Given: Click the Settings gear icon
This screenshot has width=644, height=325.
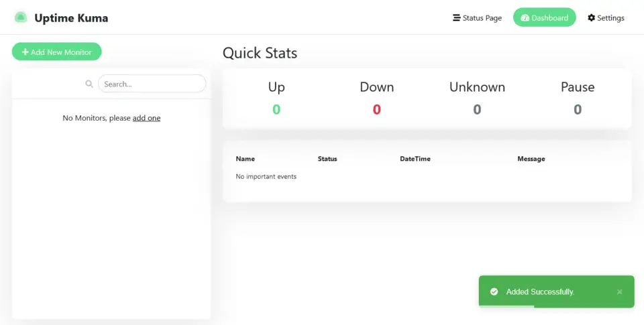Looking at the screenshot, I should [591, 18].
